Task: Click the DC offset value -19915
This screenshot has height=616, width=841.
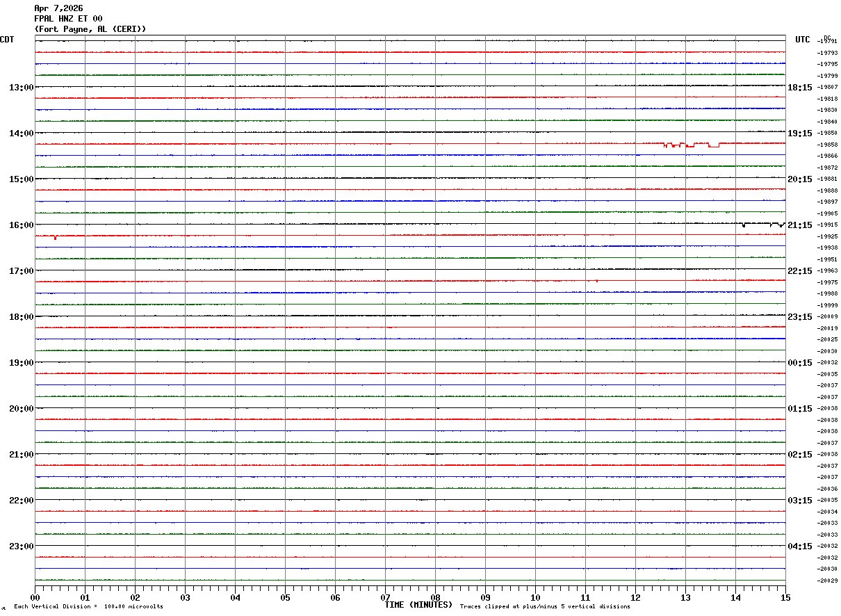Action: [x=827, y=225]
